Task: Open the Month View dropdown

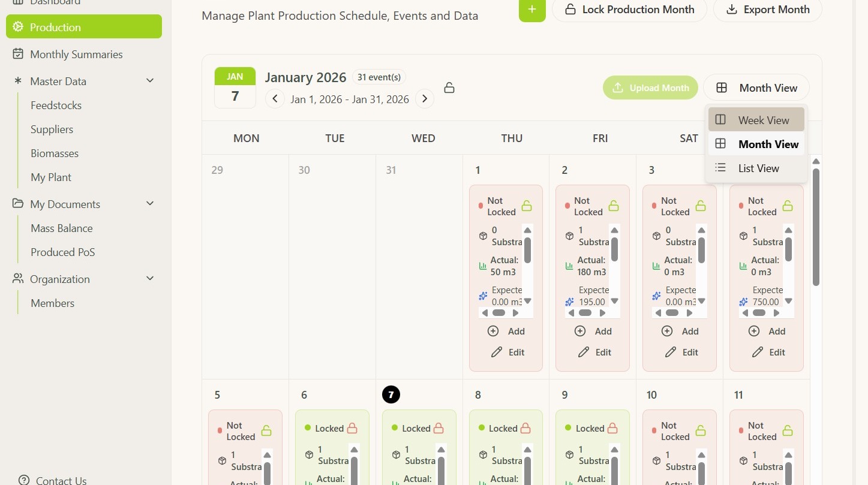Action: (x=756, y=88)
